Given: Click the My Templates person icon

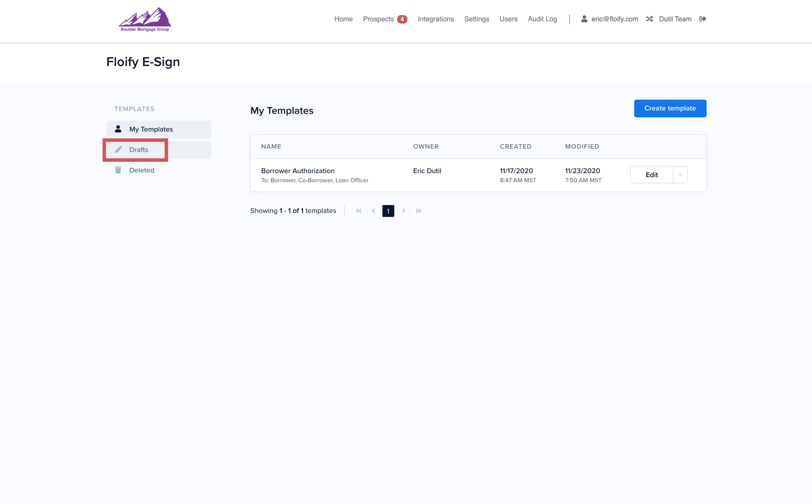Looking at the screenshot, I should coord(118,129).
